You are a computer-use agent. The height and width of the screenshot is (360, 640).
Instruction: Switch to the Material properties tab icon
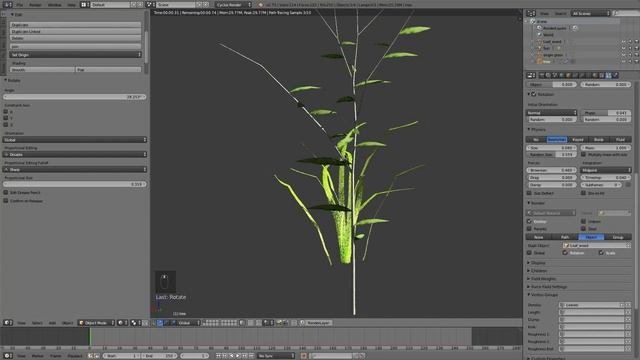[594, 75]
